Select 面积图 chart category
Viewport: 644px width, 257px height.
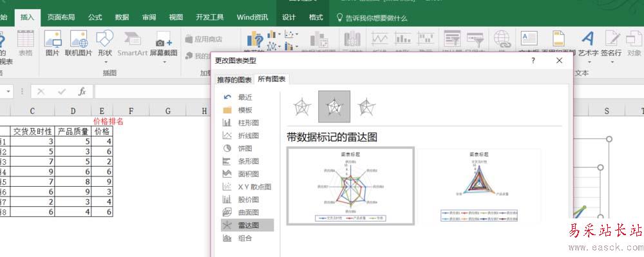pyautogui.click(x=248, y=174)
